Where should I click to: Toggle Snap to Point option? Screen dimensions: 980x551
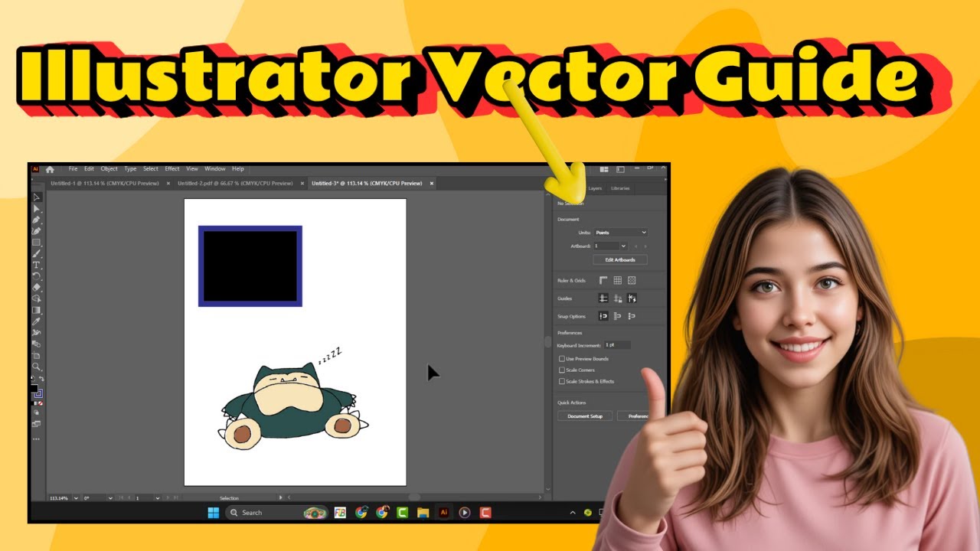pyautogui.click(x=603, y=316)
